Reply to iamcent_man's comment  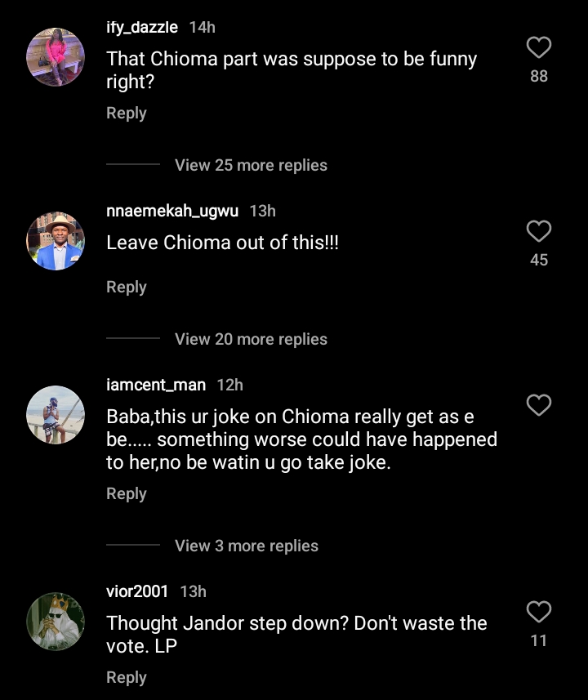[126, 494]
